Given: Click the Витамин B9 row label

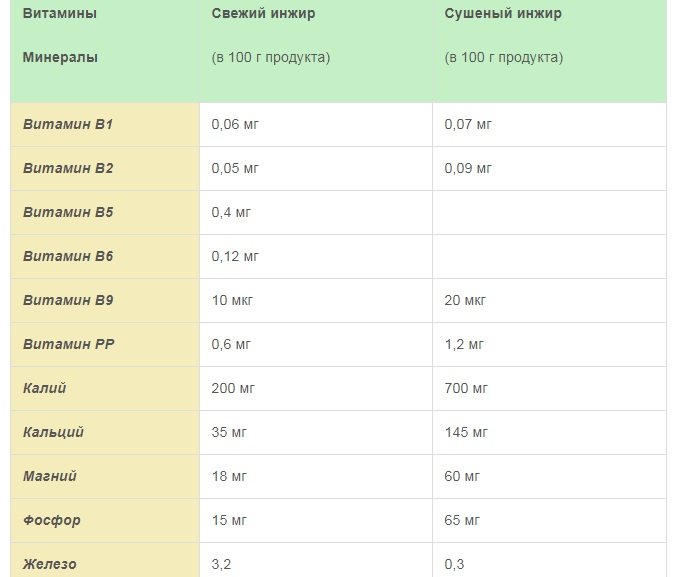Looking at the screenshot, I should click(x=68, y=301).
